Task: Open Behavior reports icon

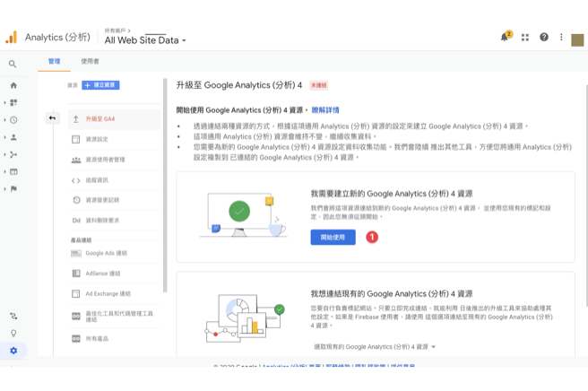Action: 13,172
